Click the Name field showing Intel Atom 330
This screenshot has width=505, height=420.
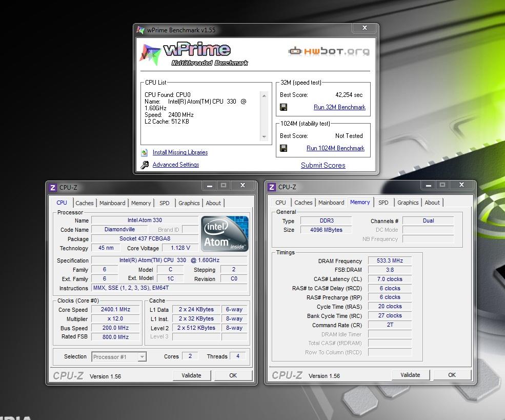pos(145,221)
